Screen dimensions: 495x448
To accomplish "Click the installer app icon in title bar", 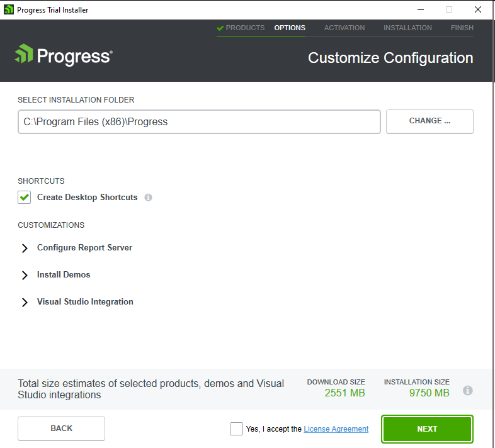I will (9, 10).
